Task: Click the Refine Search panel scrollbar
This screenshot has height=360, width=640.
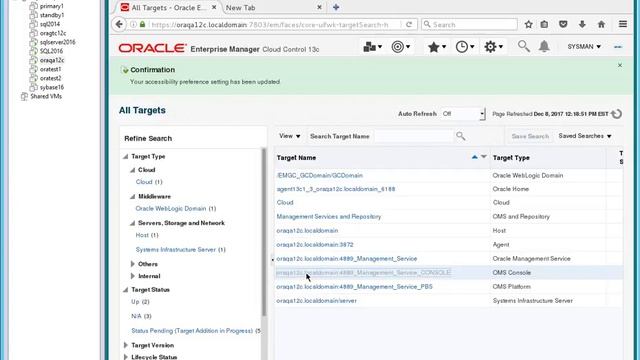Action: (264, 233)
